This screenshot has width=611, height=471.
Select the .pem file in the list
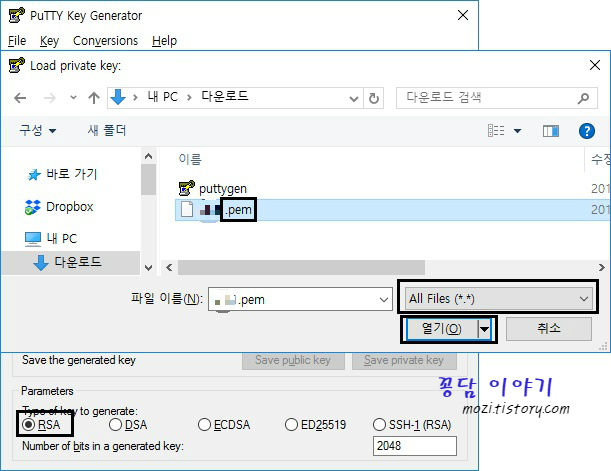[x=393, y=210]
